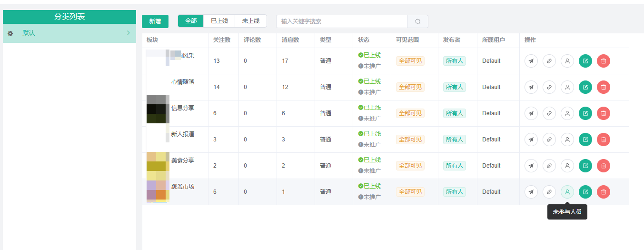Edit the 跳蚤市场 board
Viewport: 644px width, 250px height.
(585, 192)
